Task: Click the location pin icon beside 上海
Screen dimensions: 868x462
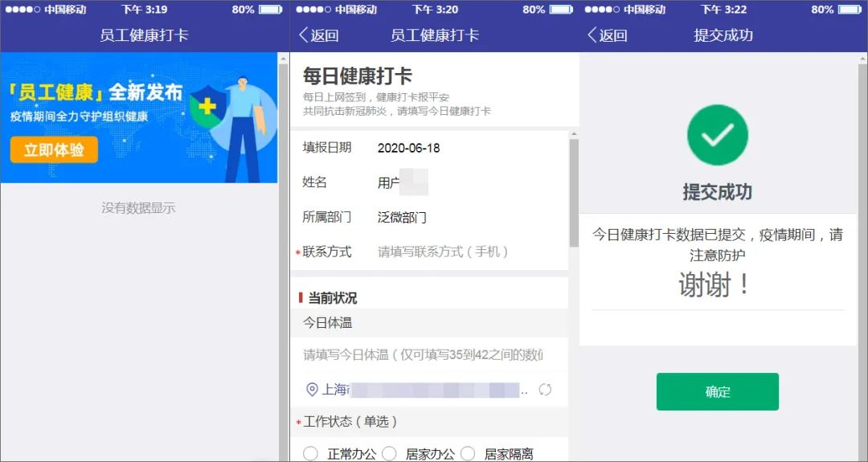Action: click(x=312, y=390)
